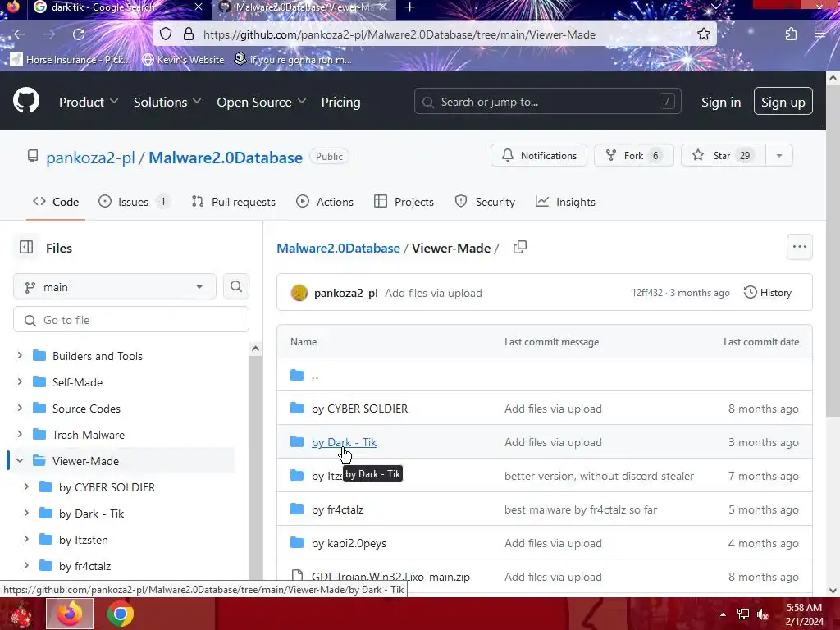
Task: Click the Pricing link
Action: coord(340,102)
